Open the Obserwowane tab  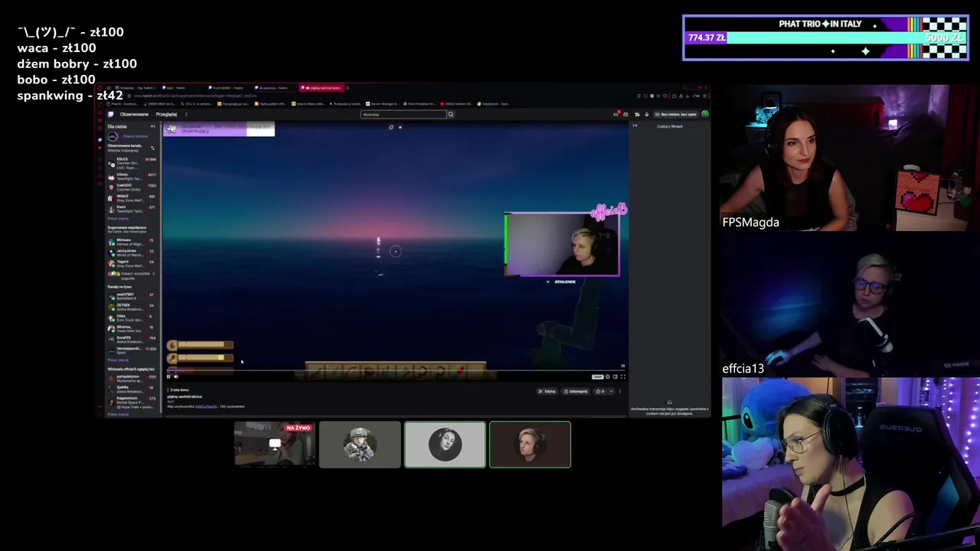point(134,114)
